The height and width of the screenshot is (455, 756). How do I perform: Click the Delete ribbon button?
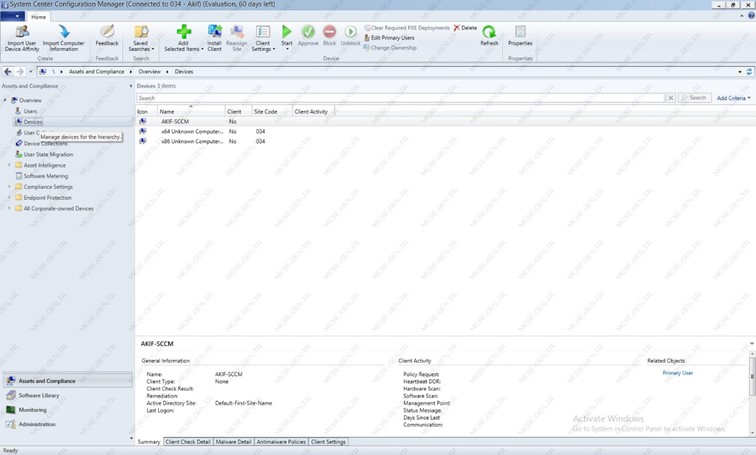click(x=465, y=28)
